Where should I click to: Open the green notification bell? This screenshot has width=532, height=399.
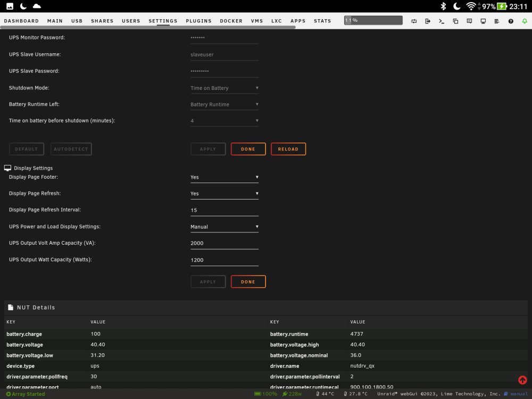pos(525,21)
